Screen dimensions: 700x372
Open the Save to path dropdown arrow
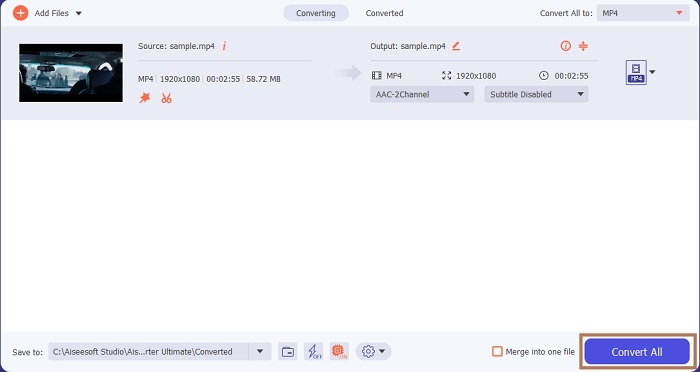click(x=260, y=351)
